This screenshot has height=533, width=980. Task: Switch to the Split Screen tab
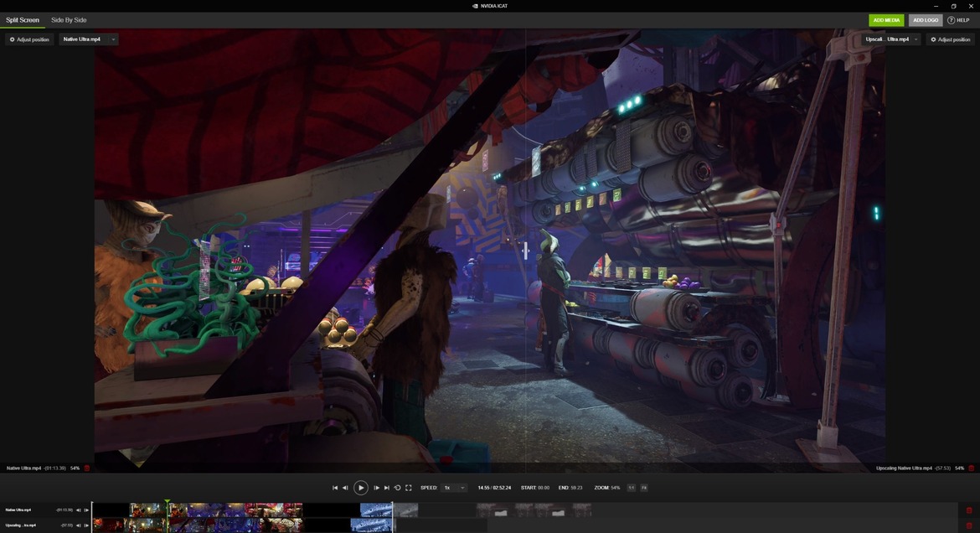(23, 20)
